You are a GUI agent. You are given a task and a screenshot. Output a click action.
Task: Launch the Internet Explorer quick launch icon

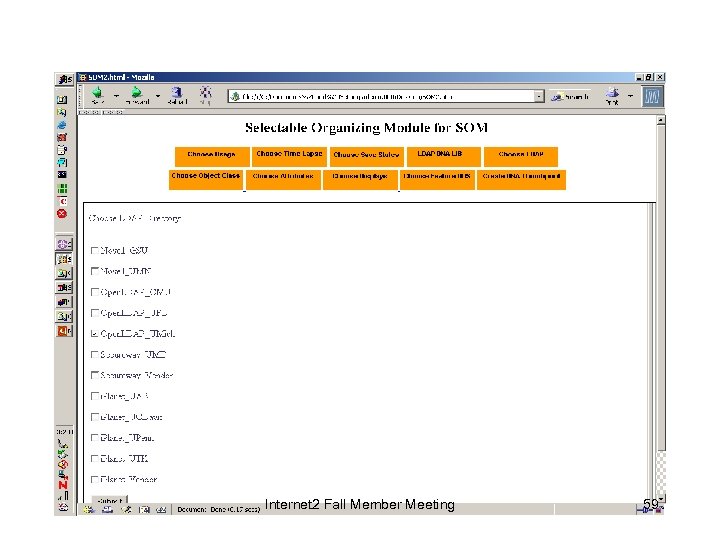pos(62,125)
